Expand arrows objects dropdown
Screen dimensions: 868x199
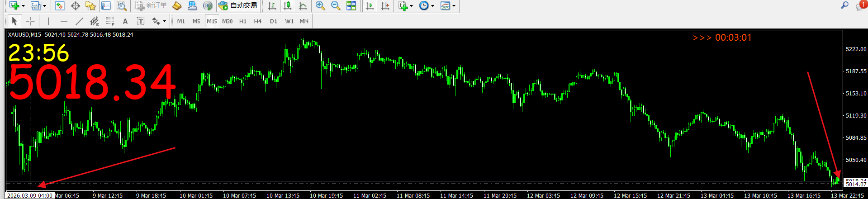coord(164,21)
